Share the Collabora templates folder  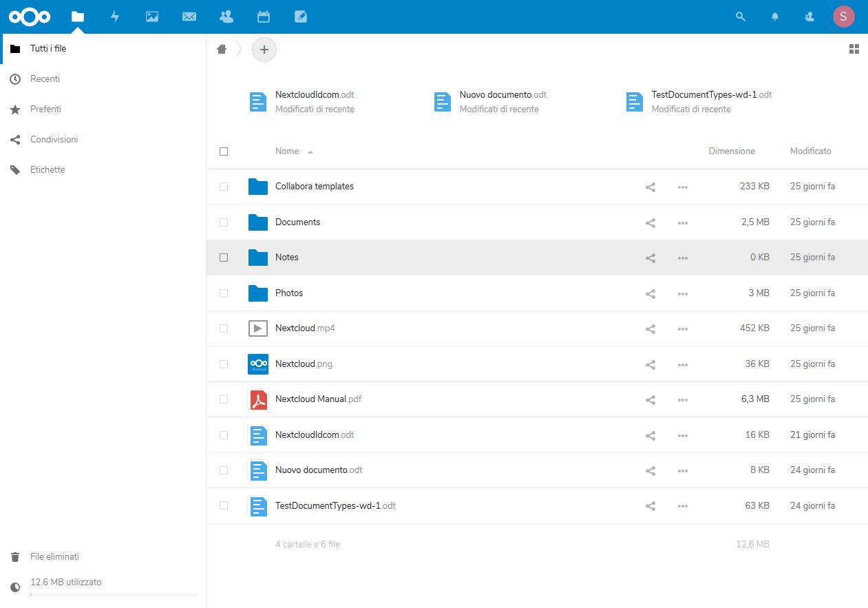pos(650,187)
